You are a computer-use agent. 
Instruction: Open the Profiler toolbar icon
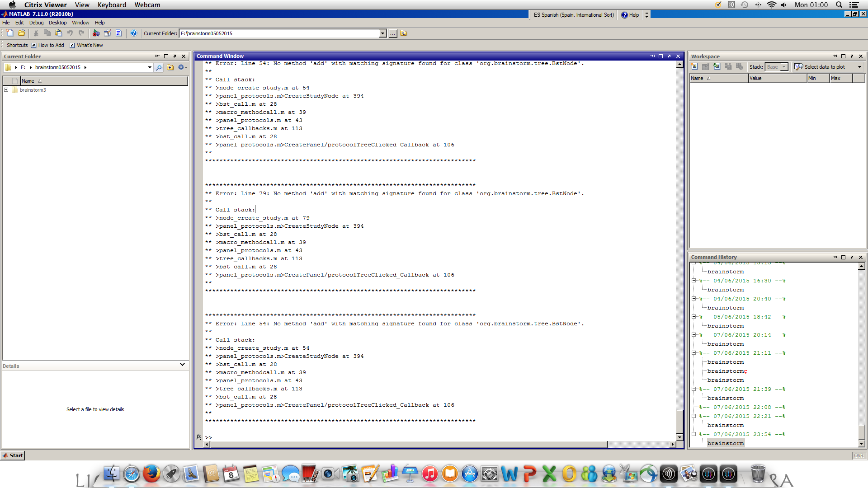point(118,33)
